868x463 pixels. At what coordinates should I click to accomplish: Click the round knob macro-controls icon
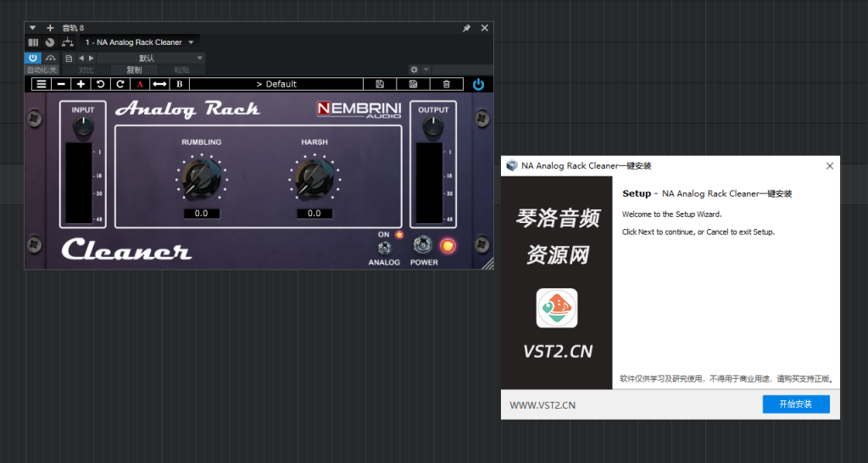click(50, 42)
